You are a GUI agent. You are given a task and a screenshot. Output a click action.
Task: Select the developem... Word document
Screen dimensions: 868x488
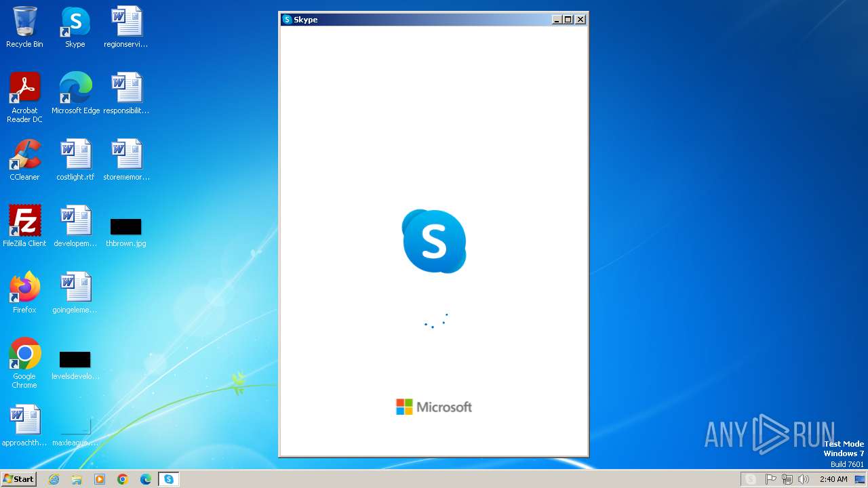pos(75,226)
